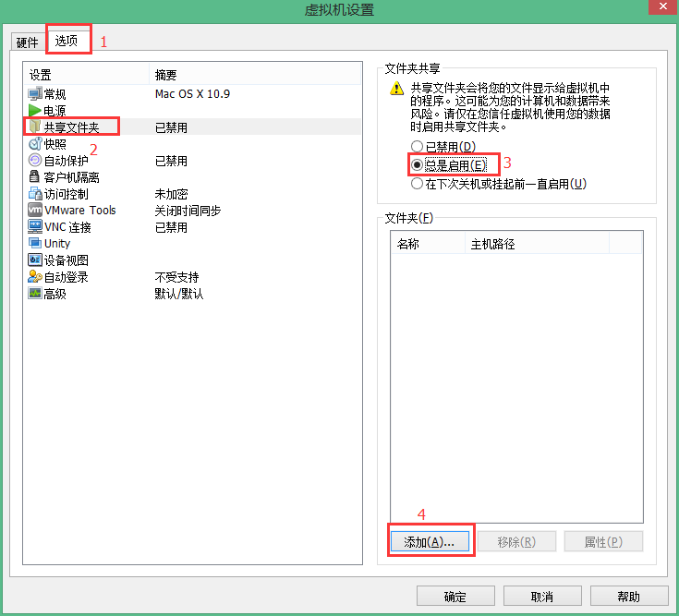679x616 pixels.
Task: Confirm with the 确定 button
Action: [x=455, y=597]
